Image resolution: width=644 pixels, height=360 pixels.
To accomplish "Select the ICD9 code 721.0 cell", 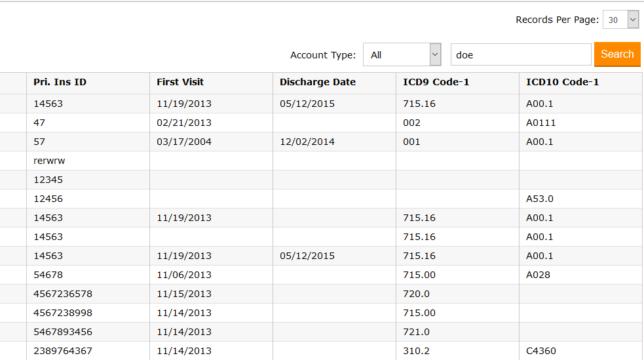I will [x=416, y=332].
